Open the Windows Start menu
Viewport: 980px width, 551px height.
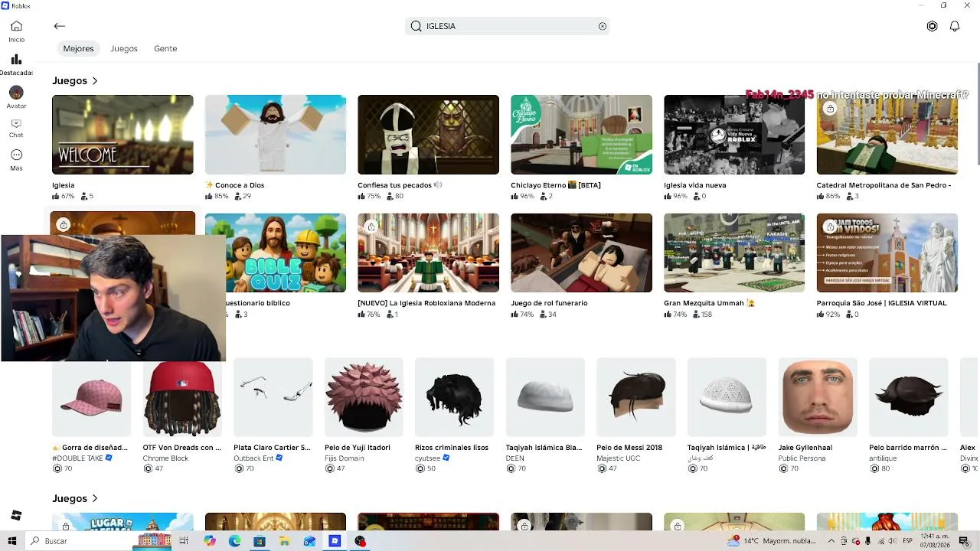coord(11,541)
